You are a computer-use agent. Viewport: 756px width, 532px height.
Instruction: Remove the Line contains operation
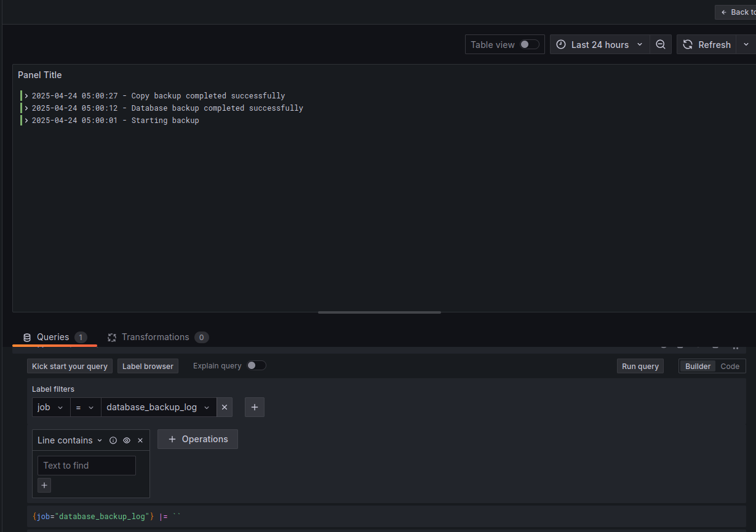click(x=140, y=440)
